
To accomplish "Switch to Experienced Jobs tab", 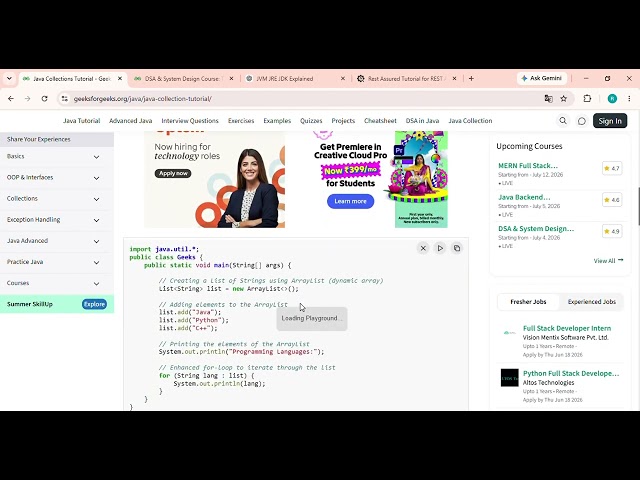I will coord(591,302).
